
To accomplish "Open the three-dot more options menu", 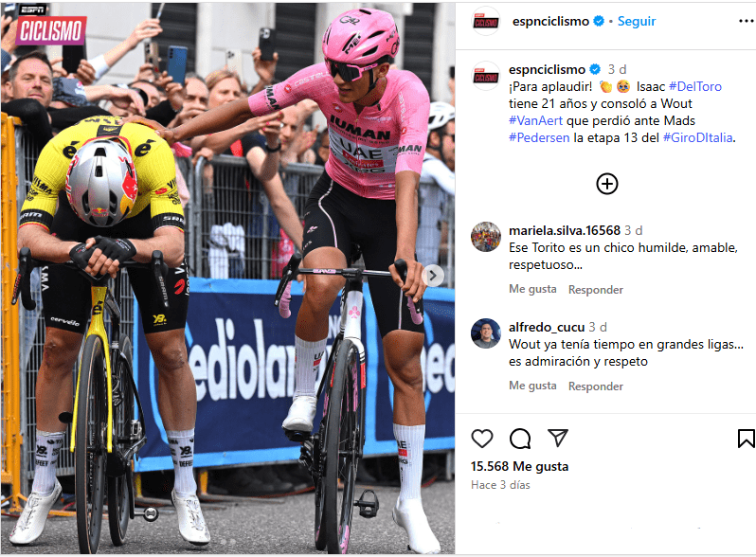I will click(x=747, y=21).
